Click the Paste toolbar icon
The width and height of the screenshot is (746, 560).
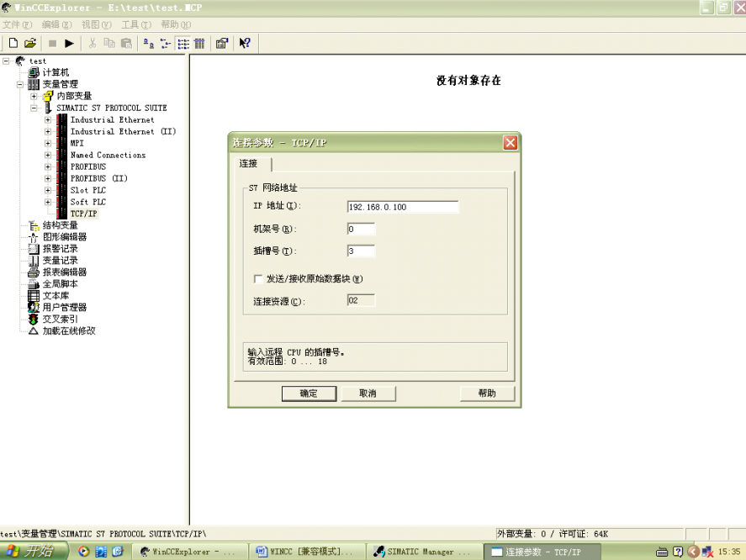(x=126, y=43)
